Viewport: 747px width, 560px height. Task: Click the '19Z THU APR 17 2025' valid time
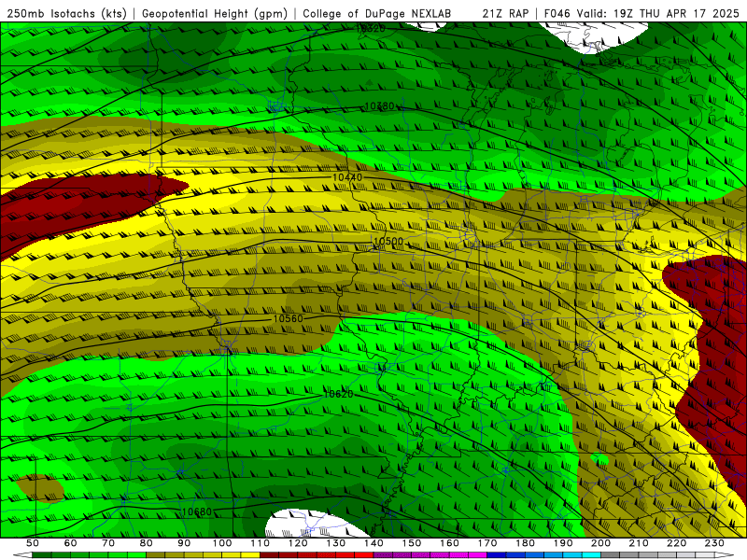coord(676,13)
